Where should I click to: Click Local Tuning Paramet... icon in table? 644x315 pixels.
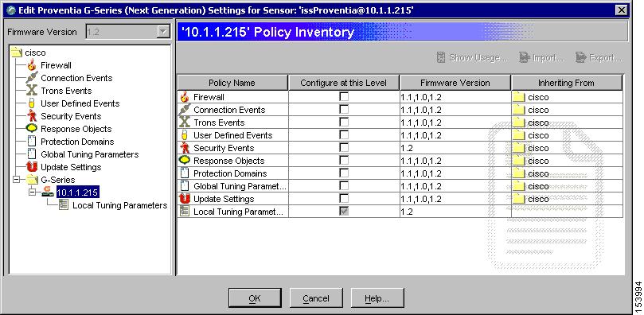pyautogui.click(x=185, y=212)
